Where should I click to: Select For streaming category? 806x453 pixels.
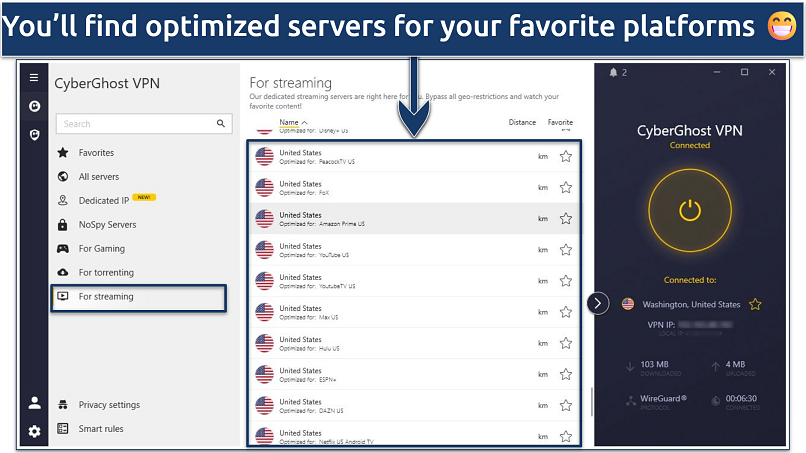tap(139, 298)
